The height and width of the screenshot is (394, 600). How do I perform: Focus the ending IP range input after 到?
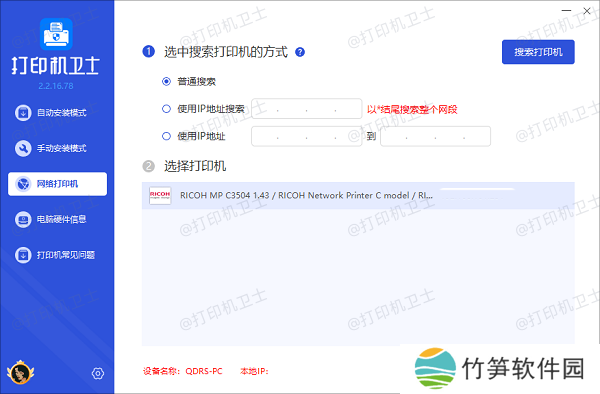point(435,136)
